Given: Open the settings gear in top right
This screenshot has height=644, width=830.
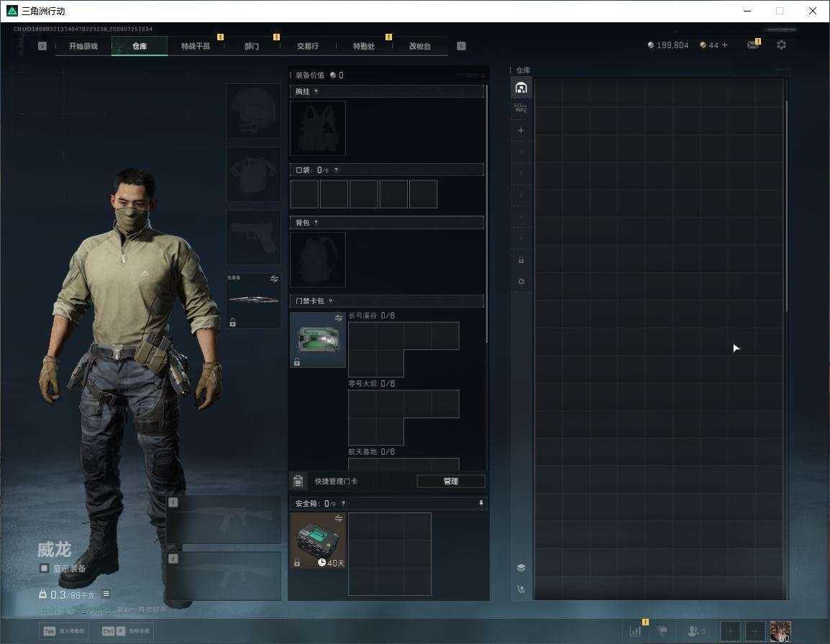Looking at the screenshot, I should coord(781,45).
